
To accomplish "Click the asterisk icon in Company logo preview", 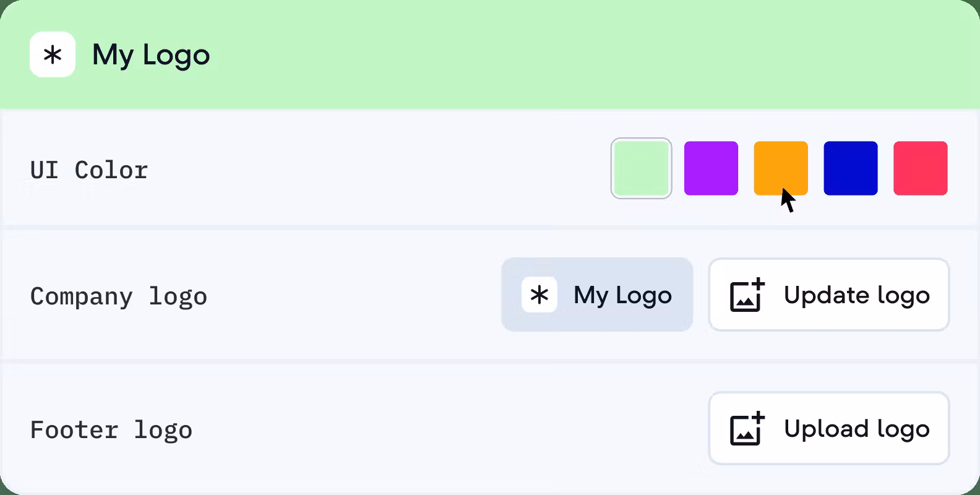I will [x=539, y=295].
